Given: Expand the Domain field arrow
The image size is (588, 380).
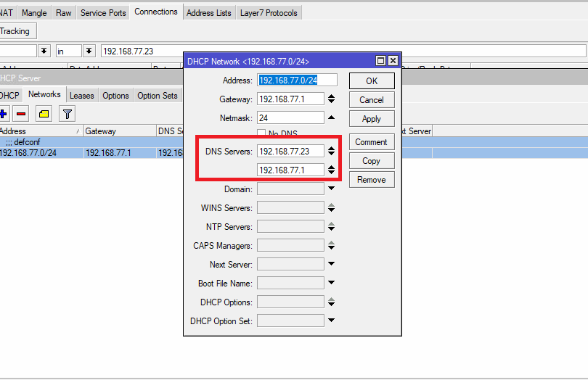Looking at the screenshot, I should 331,189.
